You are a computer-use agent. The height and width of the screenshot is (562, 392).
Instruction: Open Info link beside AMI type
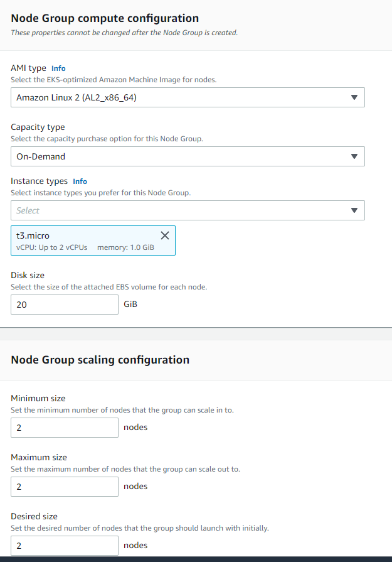tap(58, 68)
